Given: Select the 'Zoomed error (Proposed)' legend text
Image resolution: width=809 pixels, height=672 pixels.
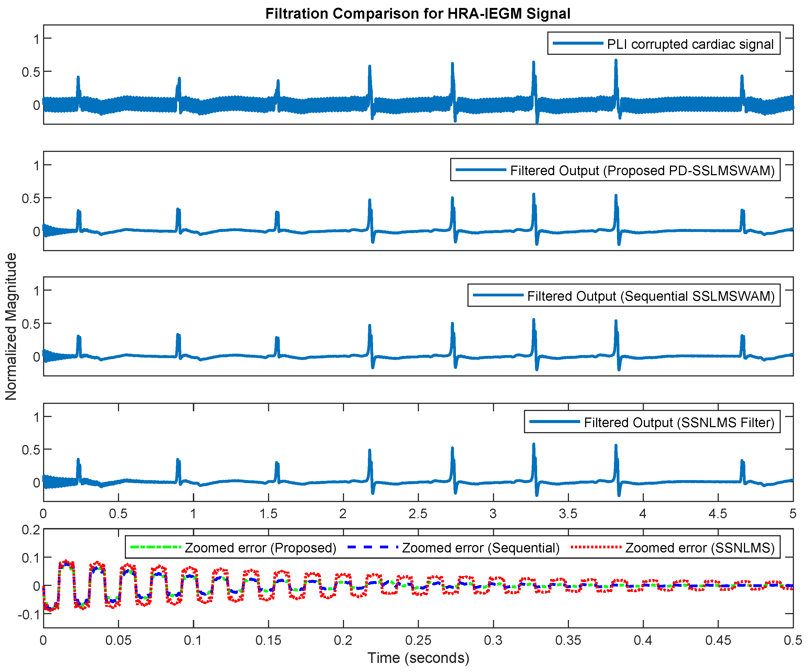Looking at the screenshot, I should (x=260, y=548).
